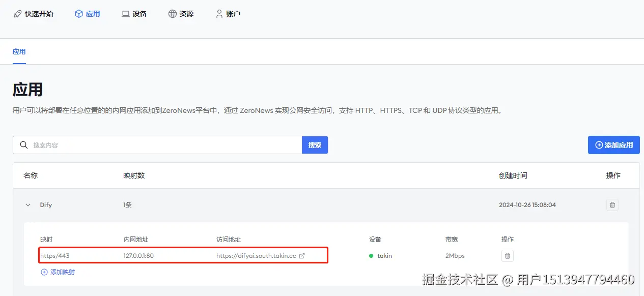Screen dimensions: 644x296
Task: Click the 添加映射 link
Action: pyautogui.click(x=58, y=272)
